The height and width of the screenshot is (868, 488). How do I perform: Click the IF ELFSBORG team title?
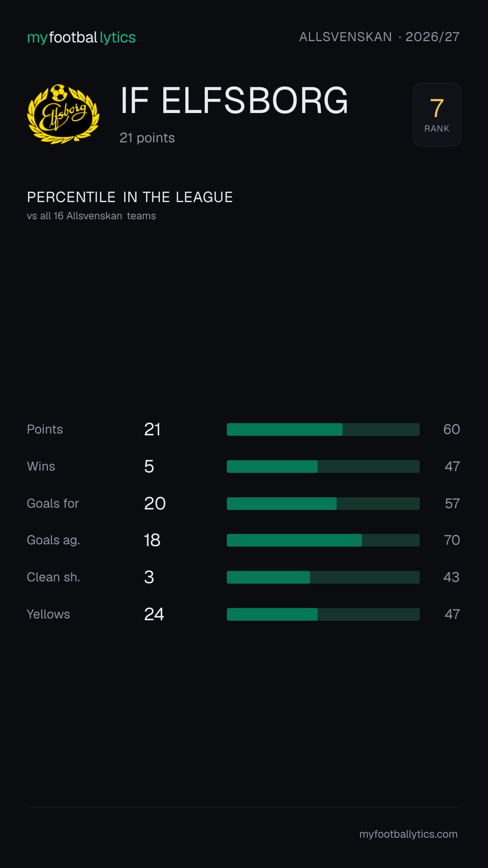pos(234,100)
